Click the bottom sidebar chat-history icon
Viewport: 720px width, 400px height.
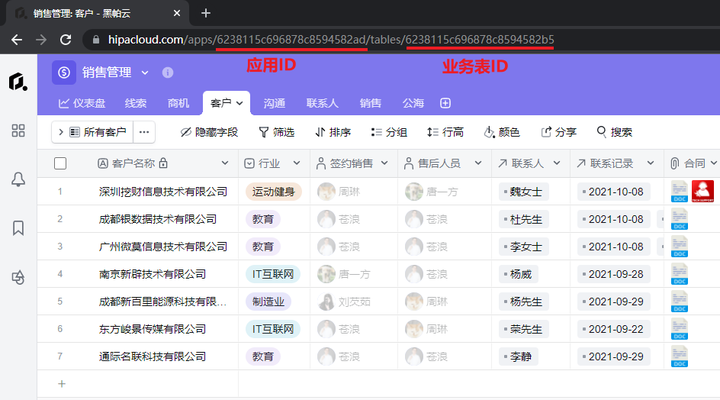click(18, 277)
